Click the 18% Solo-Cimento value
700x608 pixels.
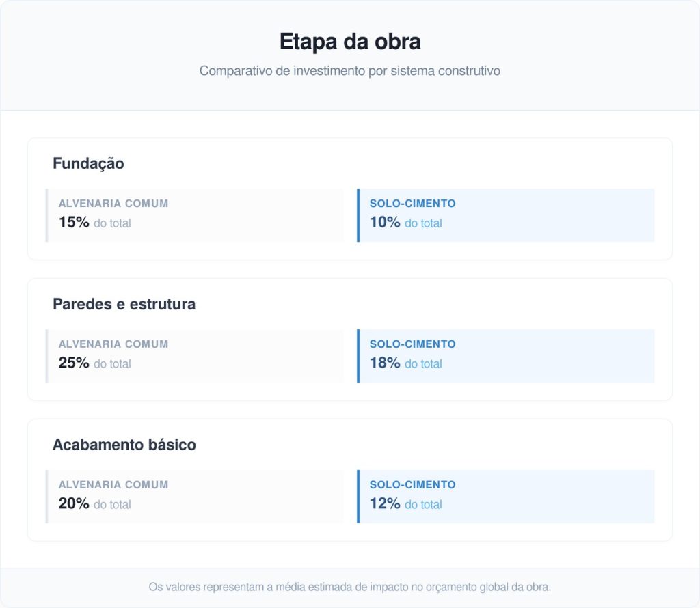tap(385, 363)
